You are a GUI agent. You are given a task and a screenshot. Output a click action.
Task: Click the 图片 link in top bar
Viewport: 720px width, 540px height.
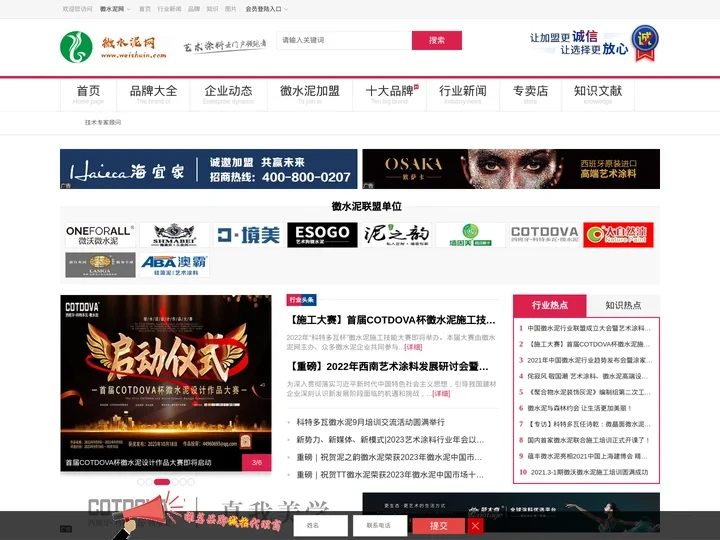coord(231,9)
